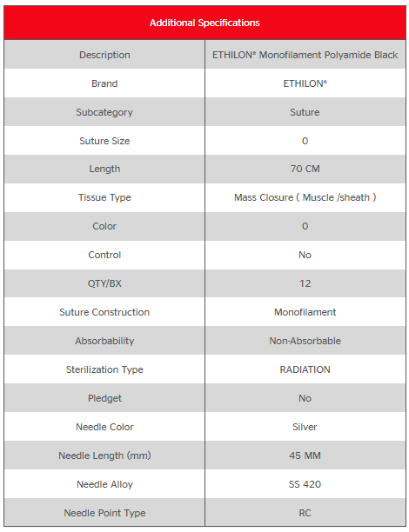Image resolution: width=409 pixels, height=532 pixels.
Task: Click the Suture Size label
Action: coord(104,141)
